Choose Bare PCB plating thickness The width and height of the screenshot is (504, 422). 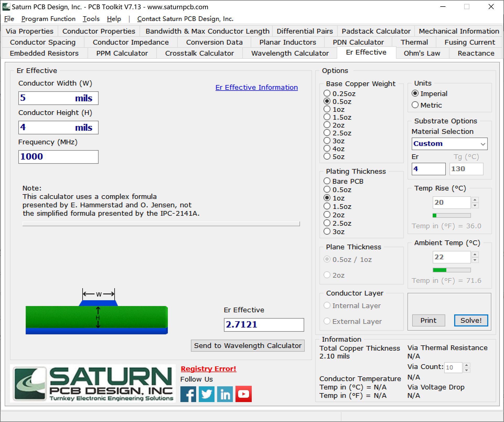327,181
